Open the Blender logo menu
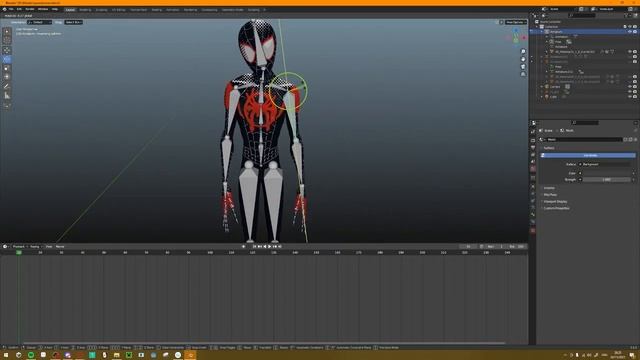 (x=4, y=9)
